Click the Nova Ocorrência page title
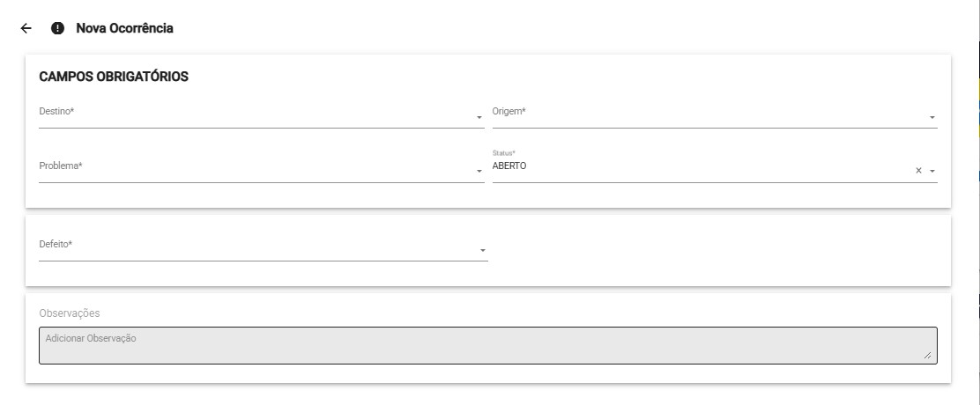 pyautogui.click(x=124, y=28)
